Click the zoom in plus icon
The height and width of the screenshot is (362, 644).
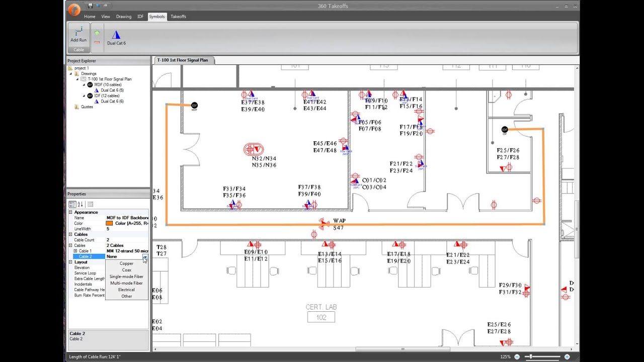tap(567, 356)
